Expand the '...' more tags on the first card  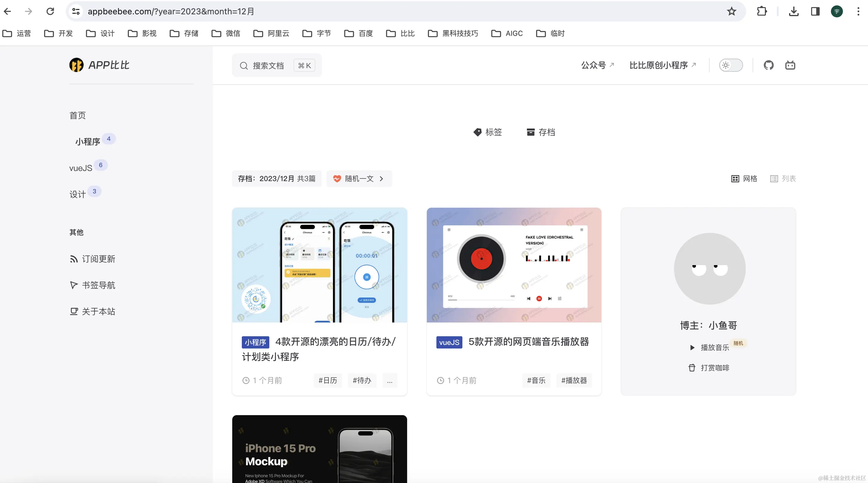click(389, 380)
